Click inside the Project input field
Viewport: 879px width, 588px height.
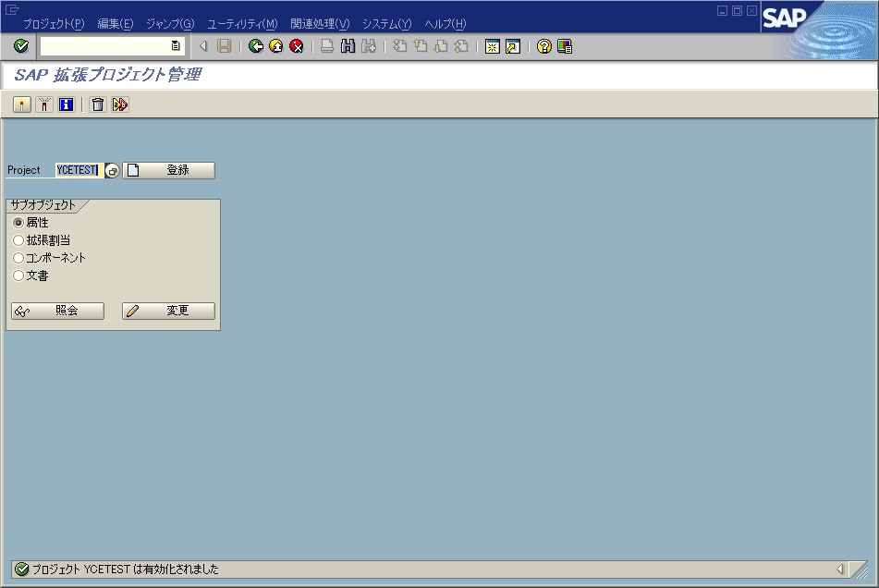click(x=79, y=170)
